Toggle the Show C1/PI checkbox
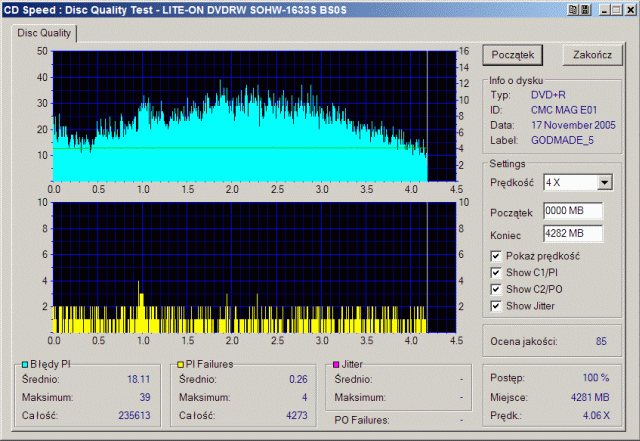Viewport: 640px width, 441px height. tap(496, 273)
